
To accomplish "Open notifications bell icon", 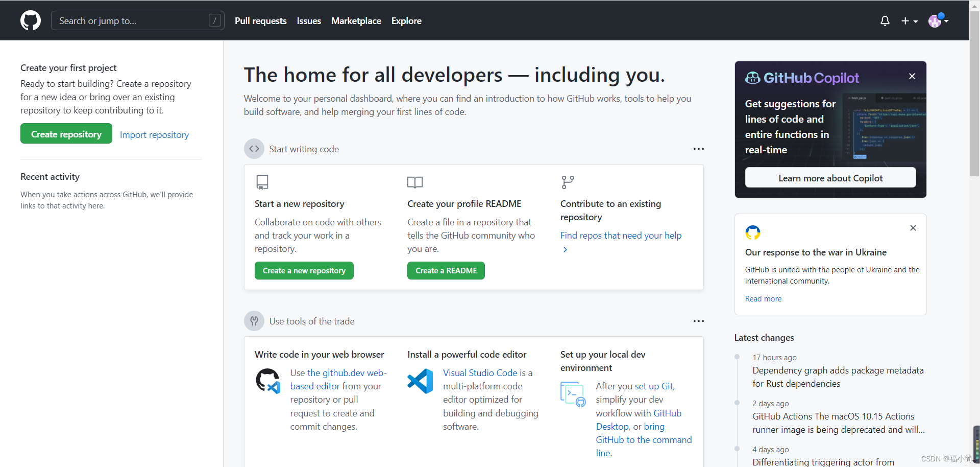I will tap(885, 21).
